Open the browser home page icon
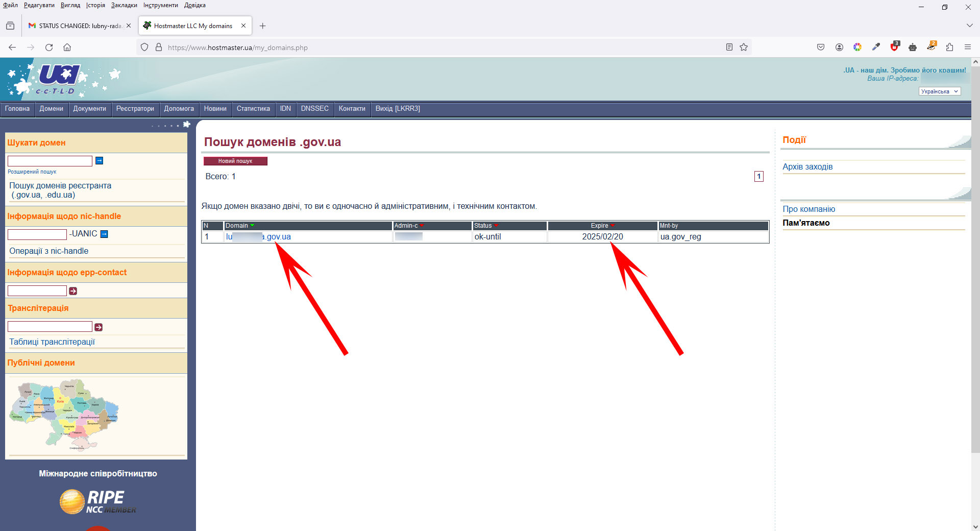980x531 pixels. coord(67,47)
